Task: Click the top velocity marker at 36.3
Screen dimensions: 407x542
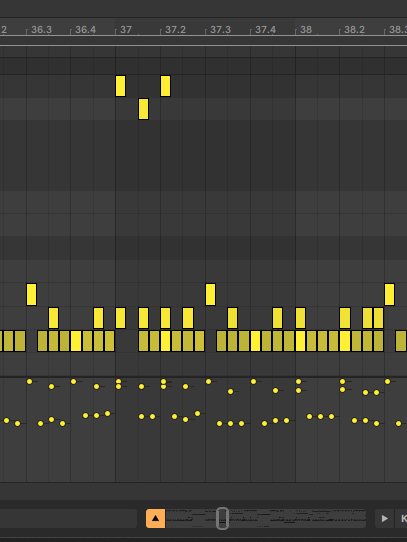Action: point(29,382)
